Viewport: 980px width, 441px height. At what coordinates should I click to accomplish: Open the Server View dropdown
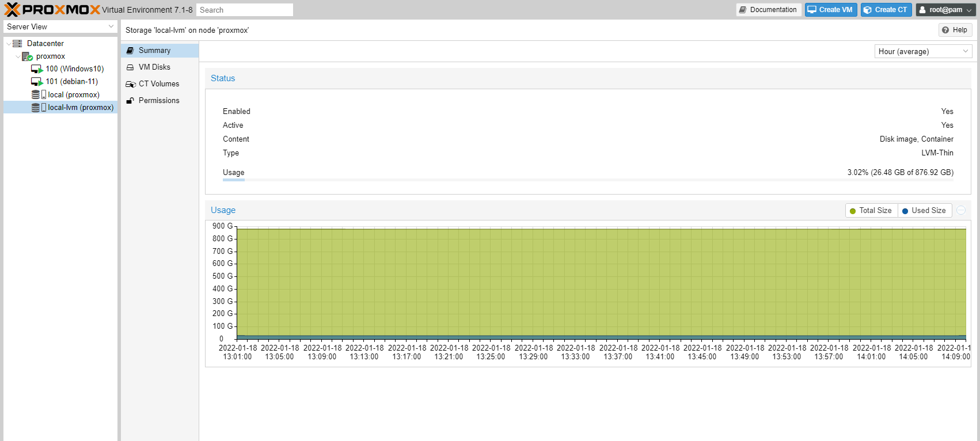click(60, 27)
